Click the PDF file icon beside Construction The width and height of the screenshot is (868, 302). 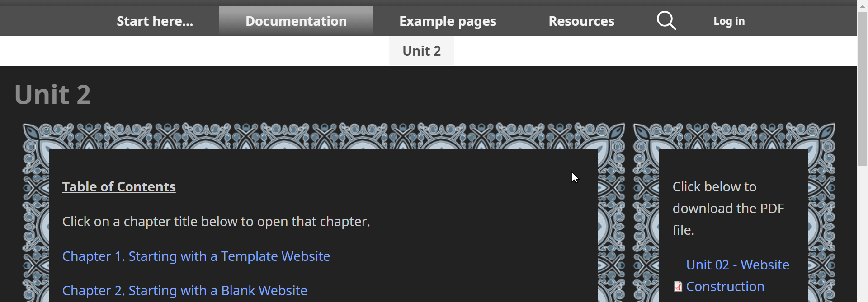tap(678, 287)
